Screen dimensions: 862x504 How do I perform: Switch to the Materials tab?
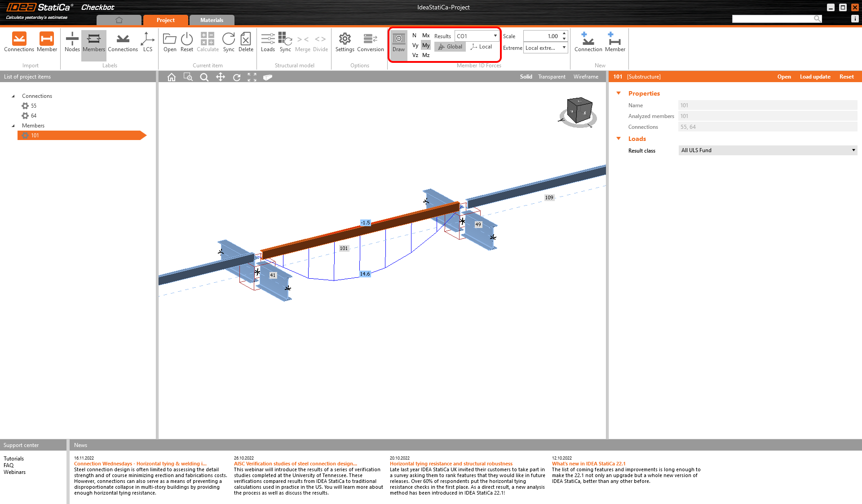point(212,20)
